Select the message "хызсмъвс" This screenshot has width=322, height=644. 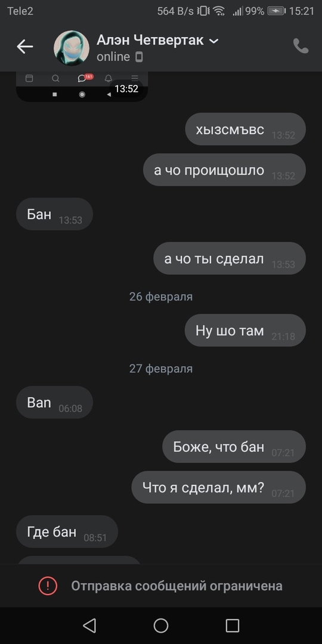(x=245, y=129)
